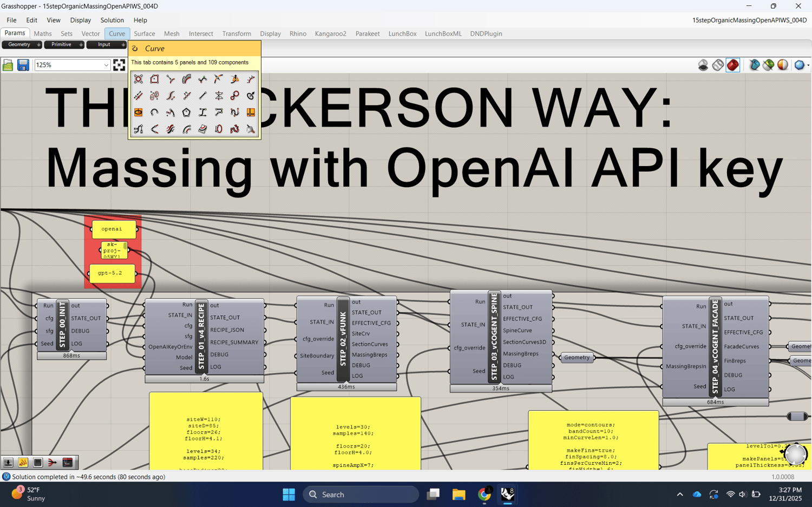Viewport: 812px width, 507px height.
Task: Switch to the Intersect tab
Action: pyautogui.click(x=201, y=34)
